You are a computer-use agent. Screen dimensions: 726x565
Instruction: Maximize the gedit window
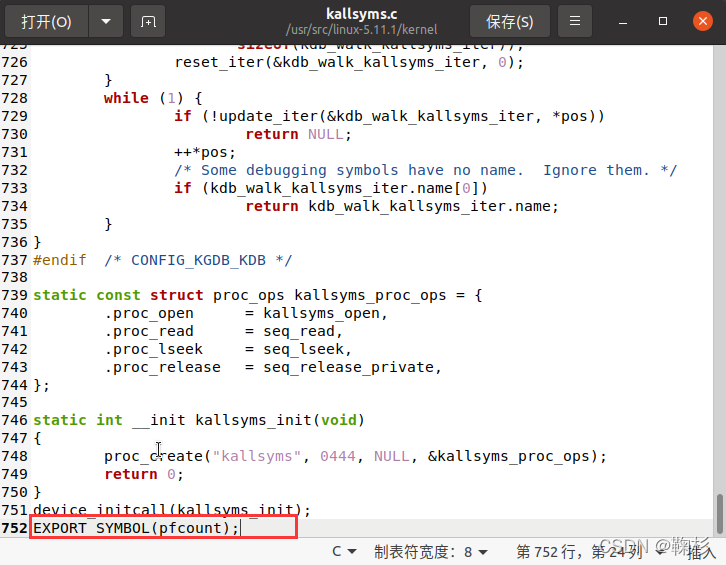click(x=663, y=21)
